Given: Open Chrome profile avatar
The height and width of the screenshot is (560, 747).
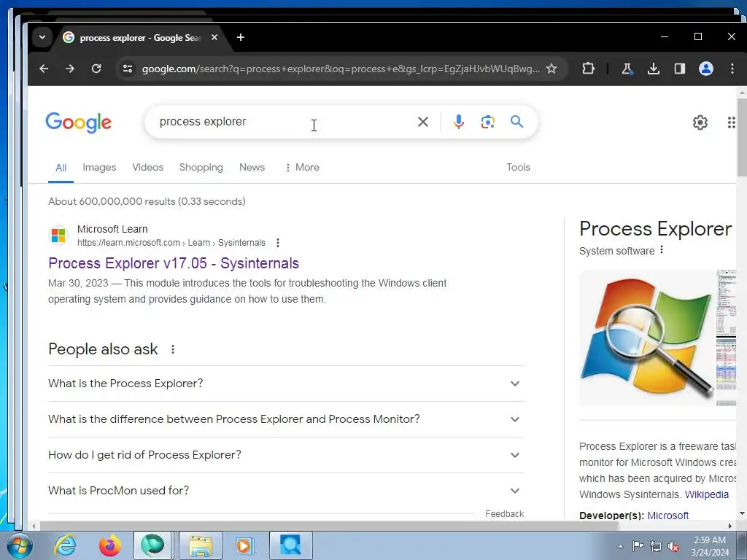Looking at the screenshot, I should [x=706, y=69].
